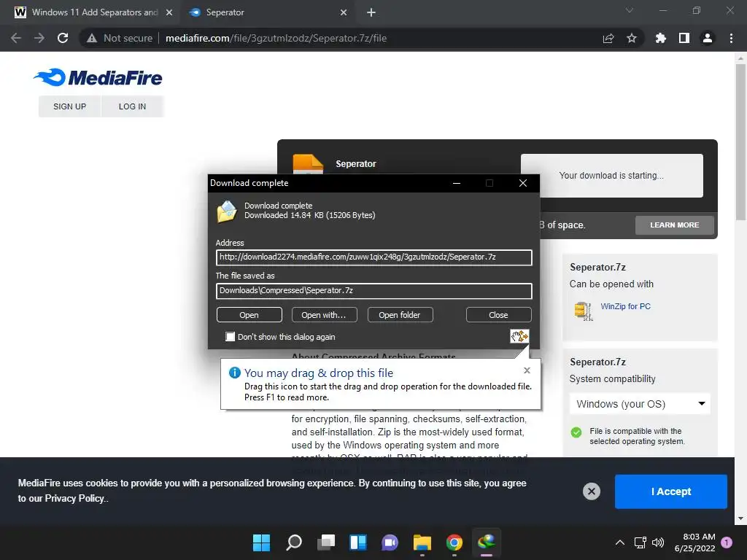This screenshot has height=560, width=747.
Task: Show hidden system tray icons
Action: click(620, 542)
